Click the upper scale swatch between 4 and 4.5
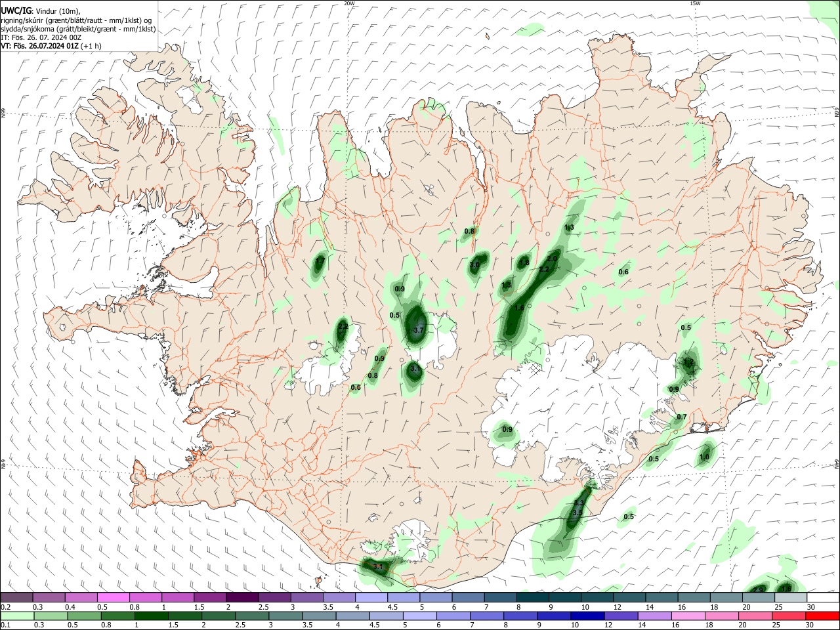The image size is (840, 630). coord(371,597)
